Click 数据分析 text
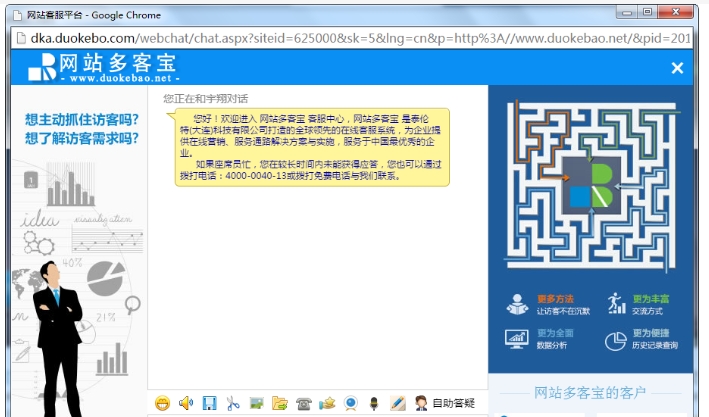709x417 pixels. point(552,346)
